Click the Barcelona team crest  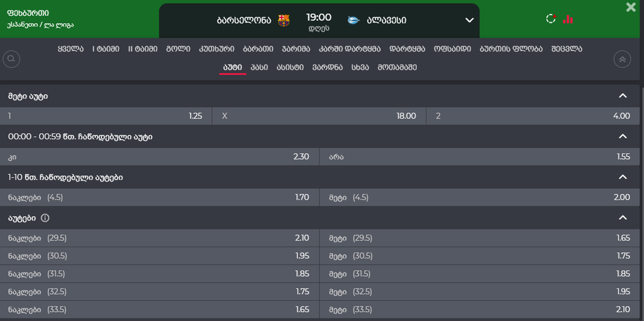coord(284,20)
